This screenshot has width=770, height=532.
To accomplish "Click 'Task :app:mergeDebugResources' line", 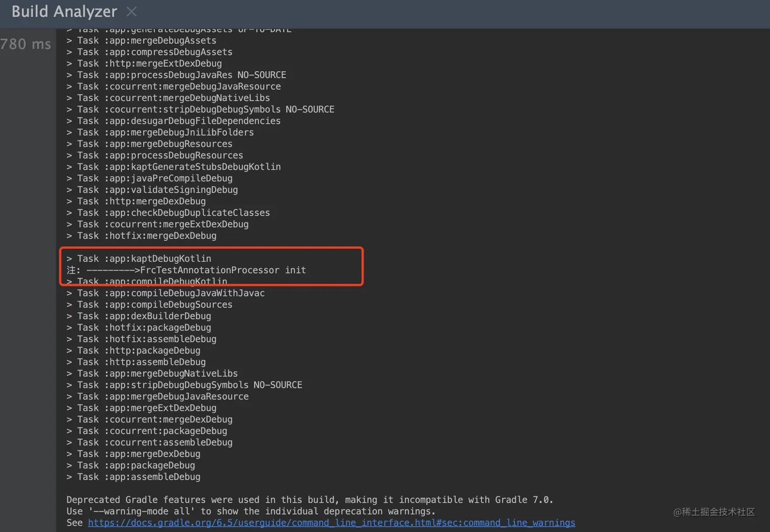I will (149, 144).
